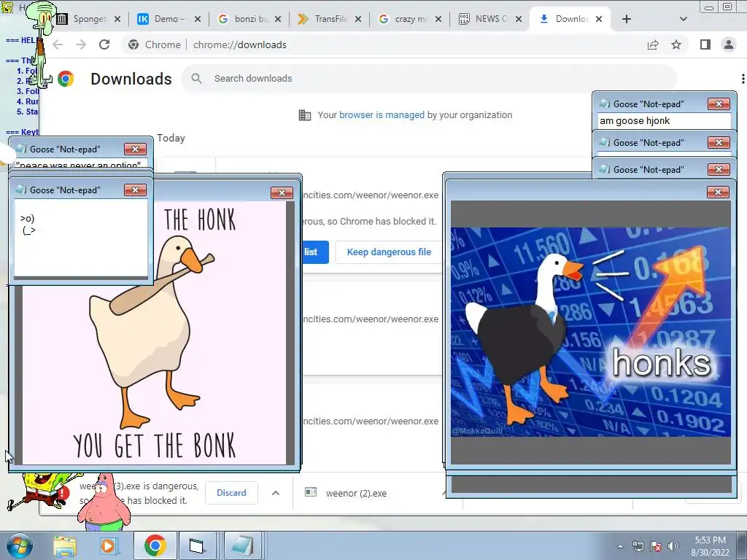The image size is (747, 560).
Task: Click the Keep dangerous file button
Action: [x=389, y=252]
